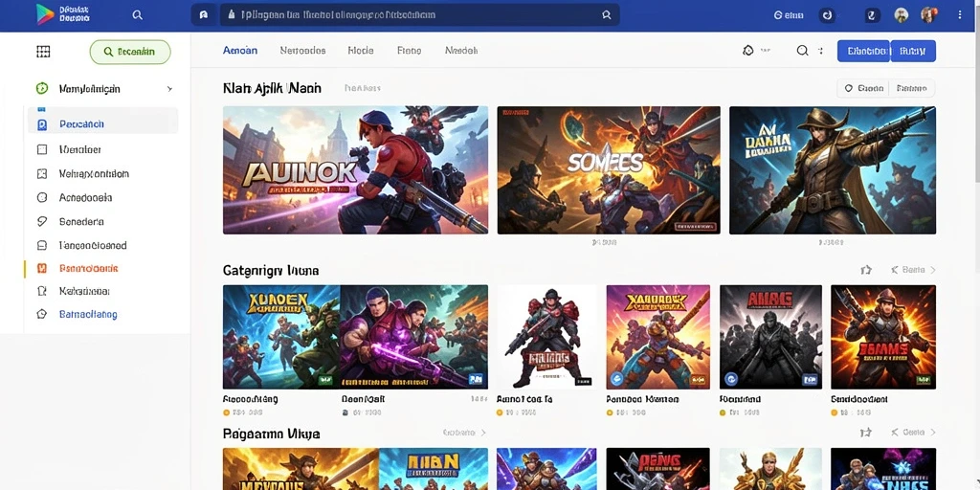Screen dimensions: 980x490
Task: Click the blue Ruluyi button
Action: [912, 52]
